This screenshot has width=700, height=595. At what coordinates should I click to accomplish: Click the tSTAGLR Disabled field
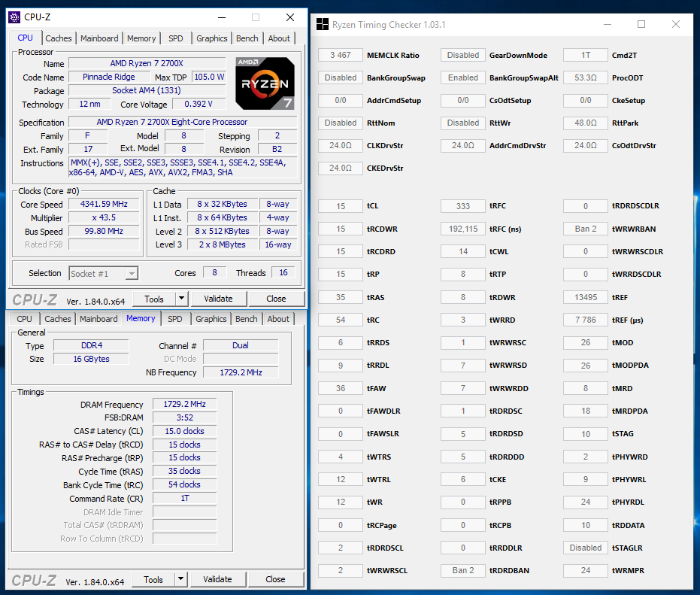[585, 548]
